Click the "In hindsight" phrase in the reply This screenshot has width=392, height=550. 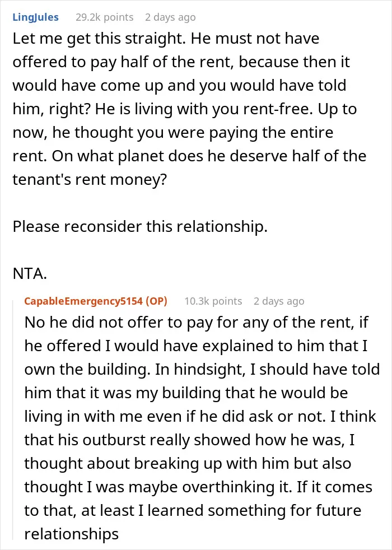point(199,369)
